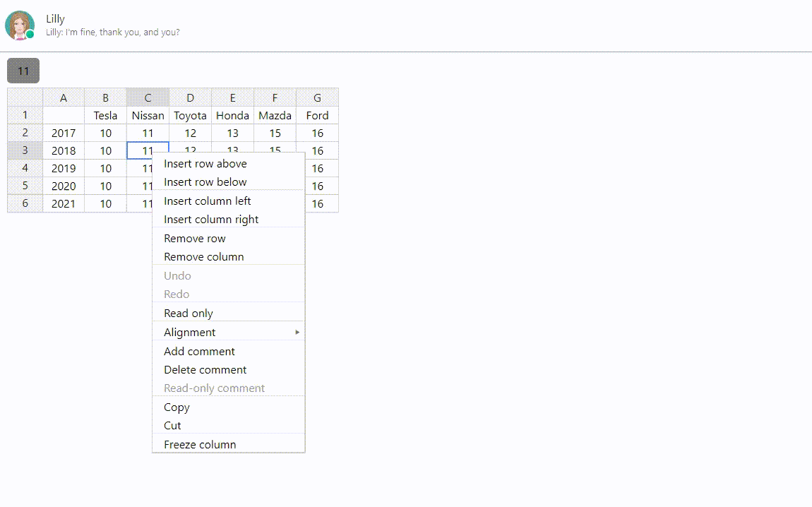Click the 2021 year cell
Image resolution: width=812 pixels, height=507 pixels.
point(64,203)
